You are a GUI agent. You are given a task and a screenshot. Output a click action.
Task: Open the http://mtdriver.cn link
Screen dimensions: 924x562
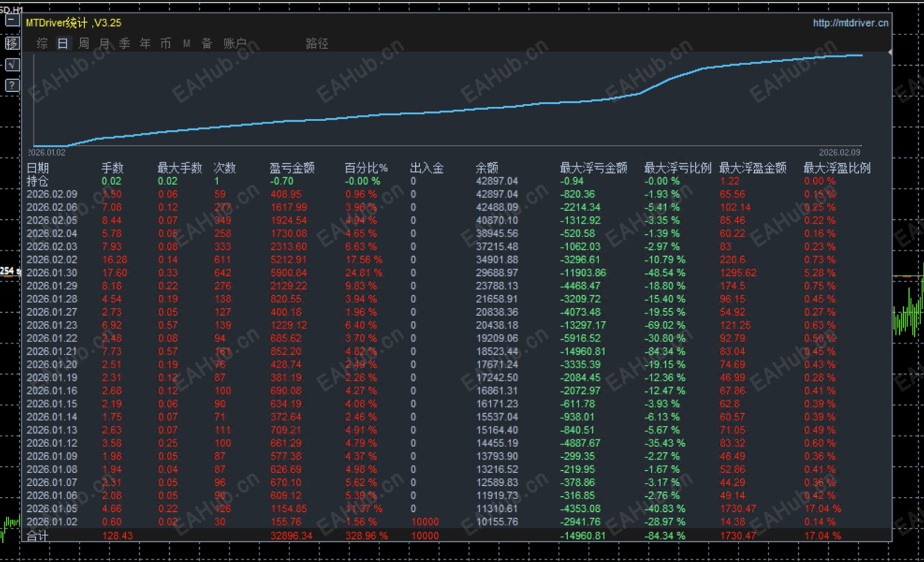pos(851,23)
